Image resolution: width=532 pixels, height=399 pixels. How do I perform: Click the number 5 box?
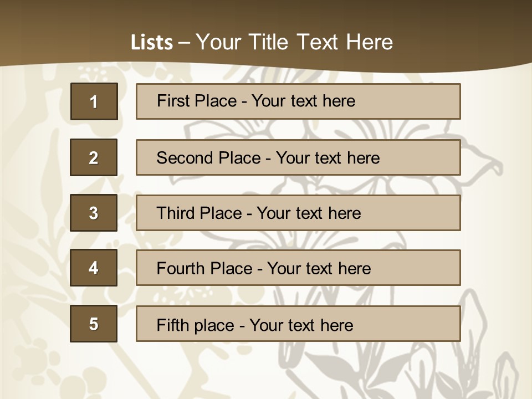94,324
